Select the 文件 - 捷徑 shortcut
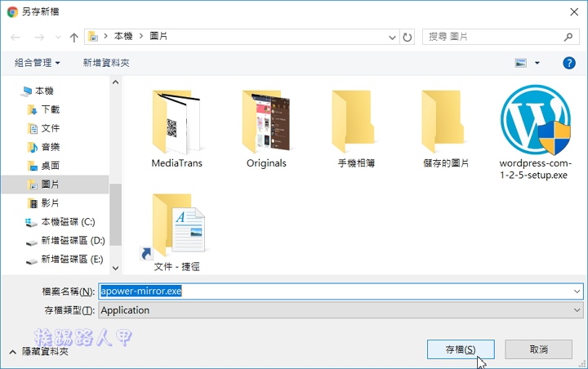Image resolution: width=588 pixels, height=369 pixels. point(176,232)
